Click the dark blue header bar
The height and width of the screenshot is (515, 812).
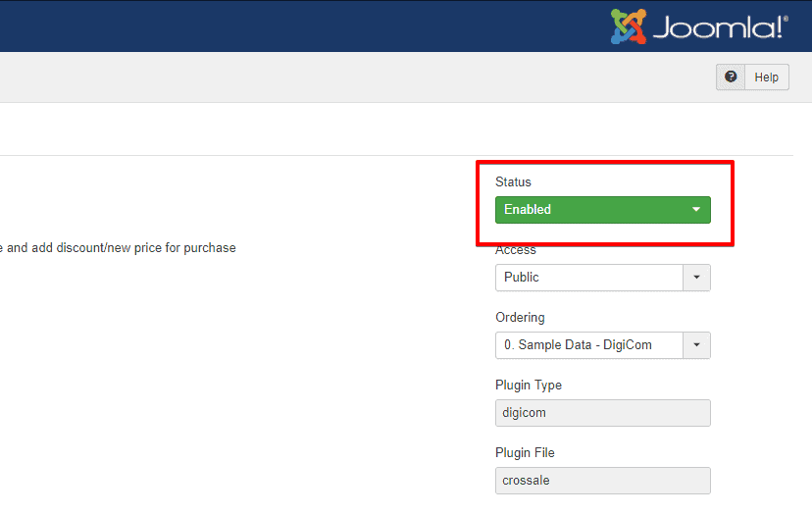[x=294, y=26]
